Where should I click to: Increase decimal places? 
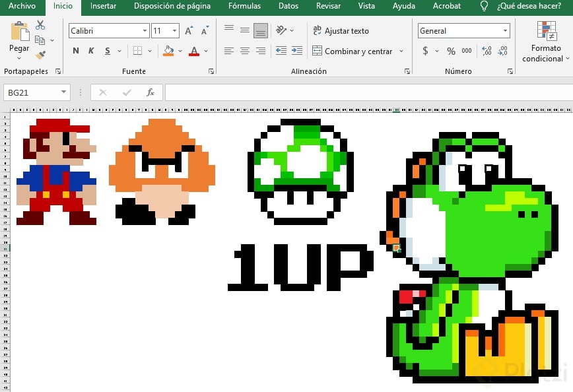(487, 51)
